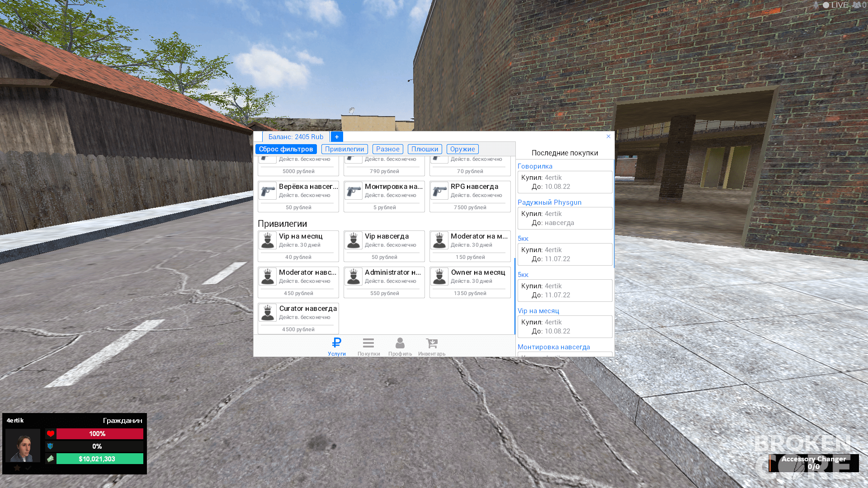Viewport: 868px width, 488px height.
Task: Click the crown icon of Owner на месяц
Action: tap(439, 277)
